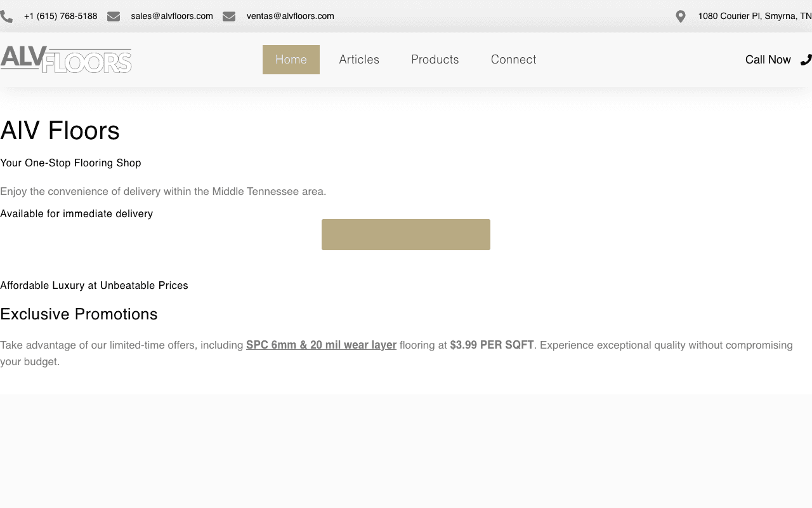Screen dimensions: 812x508
Task: Click the map pin location icon
Action: click(x=681, y=17)
